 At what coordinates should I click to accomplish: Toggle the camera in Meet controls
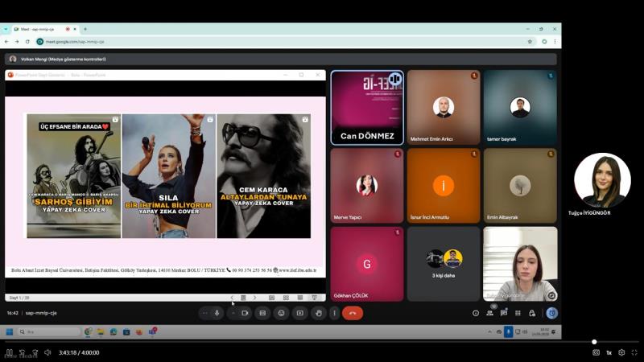[x=246, y=313]
